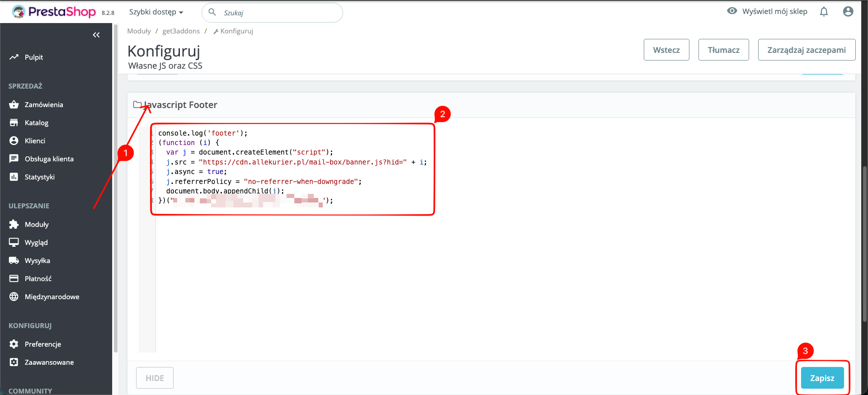Click the Wstecz button
The image size is (868, 395).
tap(666, 50)
